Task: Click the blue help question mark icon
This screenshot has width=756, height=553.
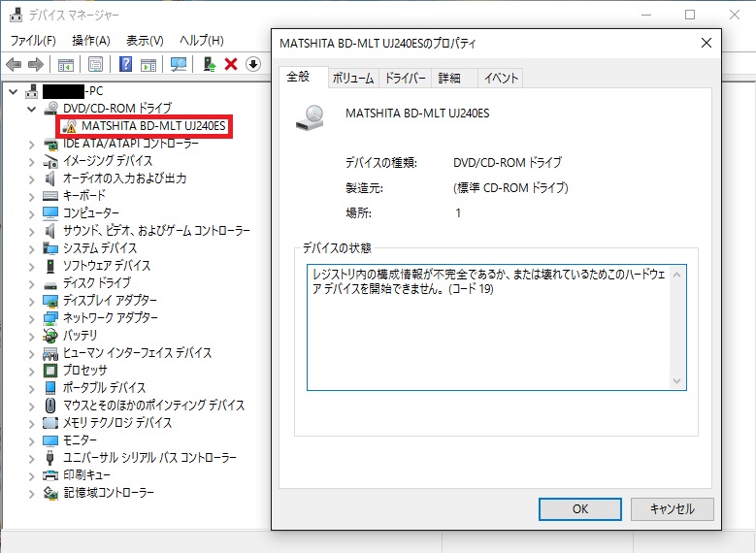Action: click(x=125, y=64)
